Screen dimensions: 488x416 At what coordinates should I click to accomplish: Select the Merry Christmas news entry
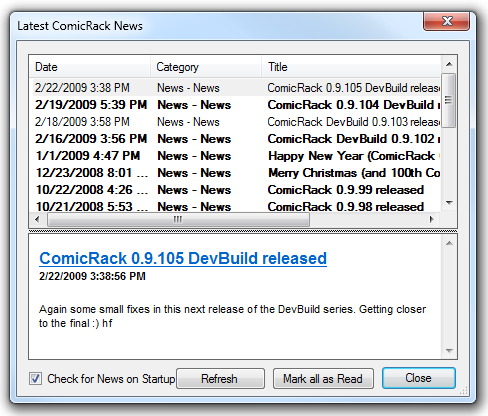click(235, 173)
